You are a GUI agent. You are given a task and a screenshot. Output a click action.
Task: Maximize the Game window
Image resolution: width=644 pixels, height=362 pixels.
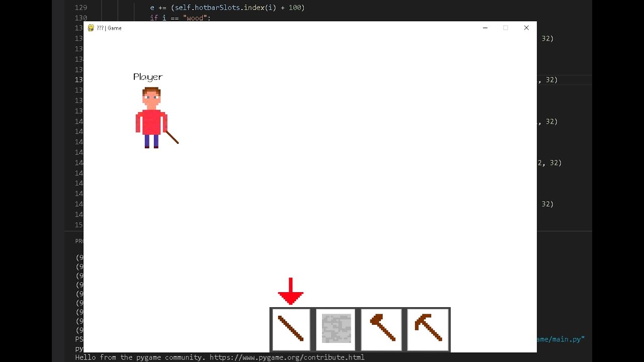coord(506,28)
